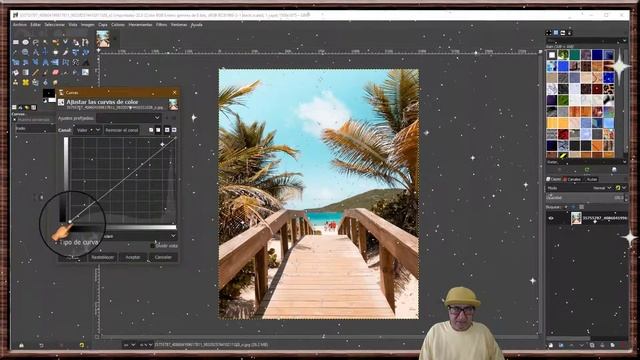Open the Ajustes prefijados dropdown

tap(129, 118)
